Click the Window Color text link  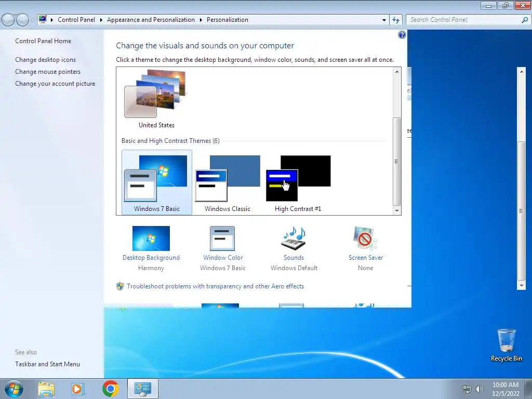[x=223, y=258]
